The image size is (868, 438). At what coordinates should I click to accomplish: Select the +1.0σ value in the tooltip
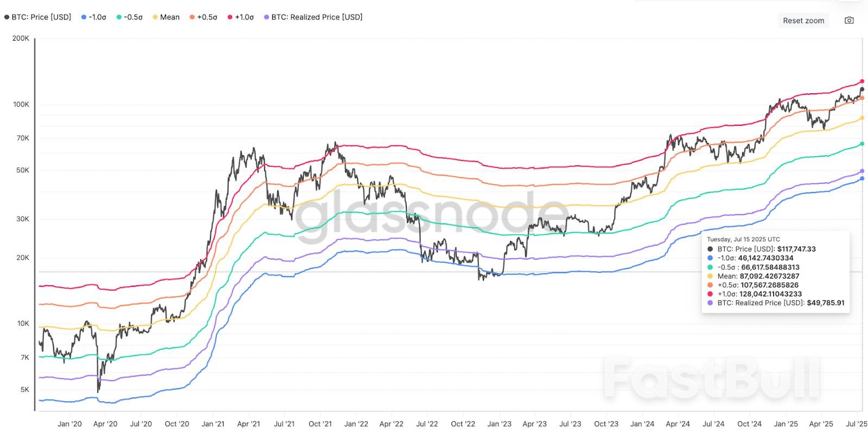click(x=770, y=294)
